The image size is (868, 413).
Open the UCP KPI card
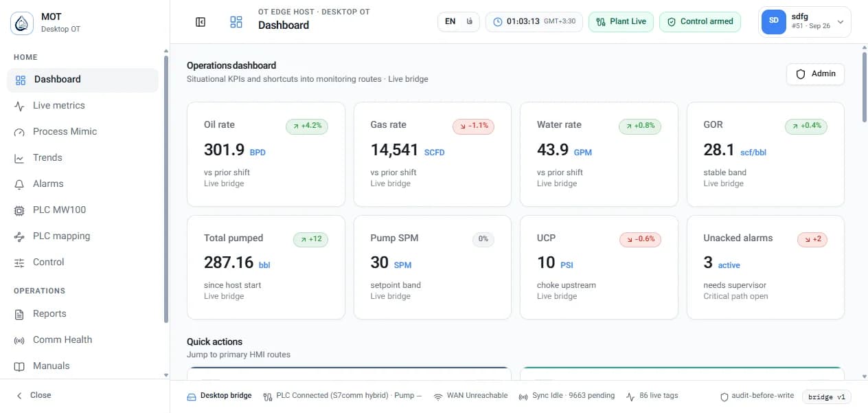599,267
